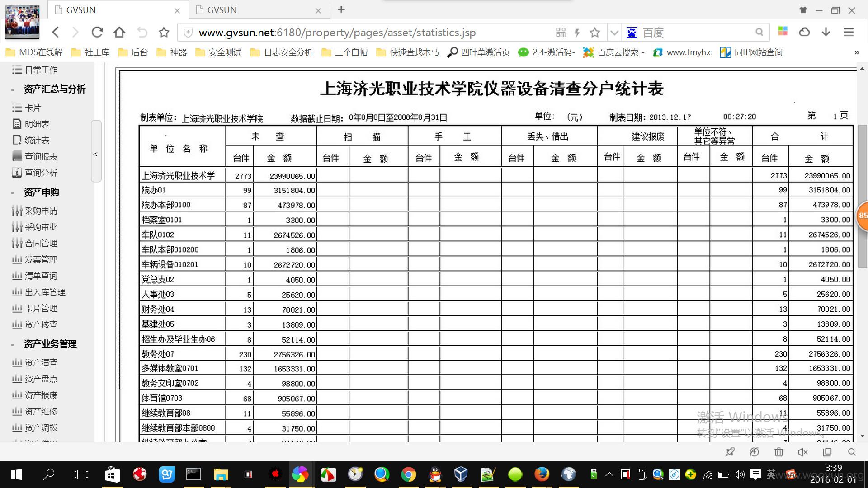Click the browser back arrow
This screenshot has height=488, width=868.
click(x=55, y=32)
